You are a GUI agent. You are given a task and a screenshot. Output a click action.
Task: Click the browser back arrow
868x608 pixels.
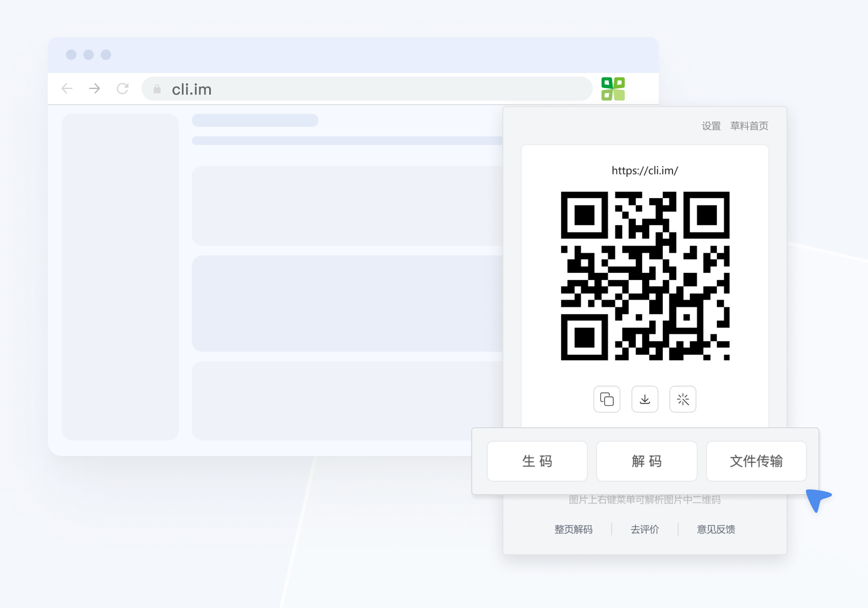click(x=67, y=89)
